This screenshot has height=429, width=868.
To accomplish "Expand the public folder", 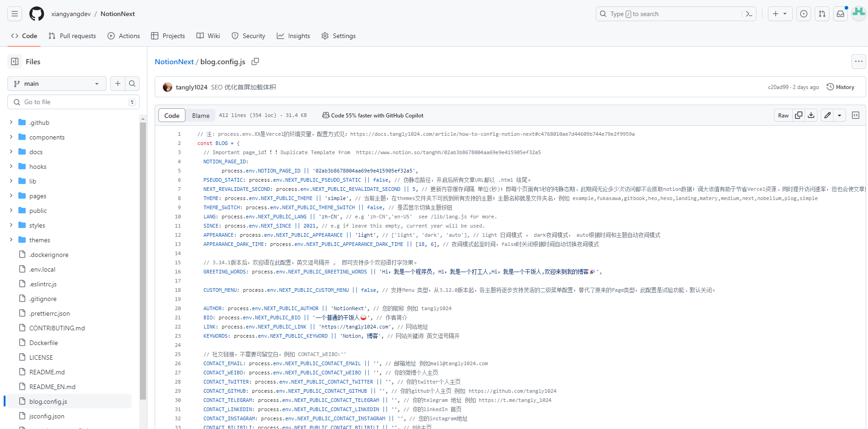I will point(11,211).
